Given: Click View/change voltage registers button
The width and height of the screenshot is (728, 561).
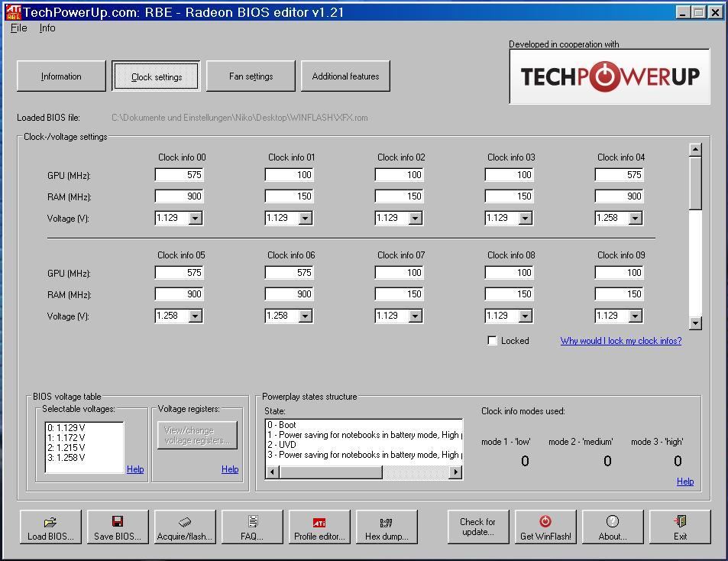Looking at the screenshot, I should (x=197, y=435).
